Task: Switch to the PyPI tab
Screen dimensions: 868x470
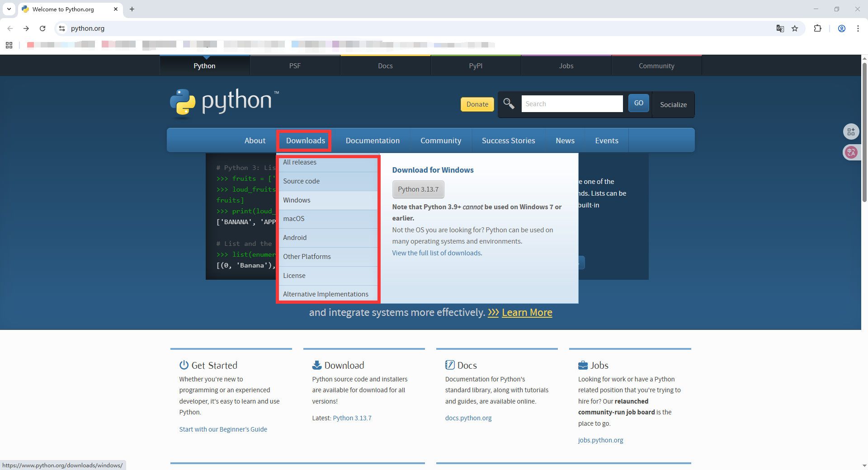Action: (x=476, y=66)
